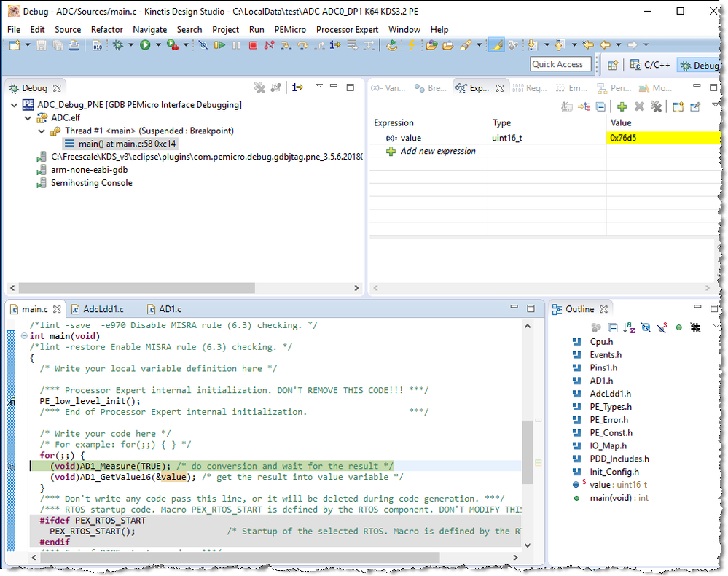Click the Step Over icon
Viewport: 728px width, 576px height.
coord(302,45)
